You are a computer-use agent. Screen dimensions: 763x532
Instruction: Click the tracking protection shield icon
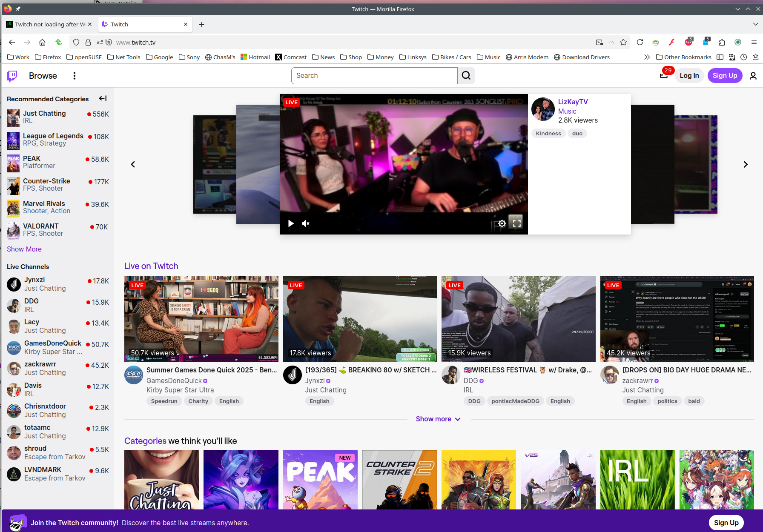[76, 42]
